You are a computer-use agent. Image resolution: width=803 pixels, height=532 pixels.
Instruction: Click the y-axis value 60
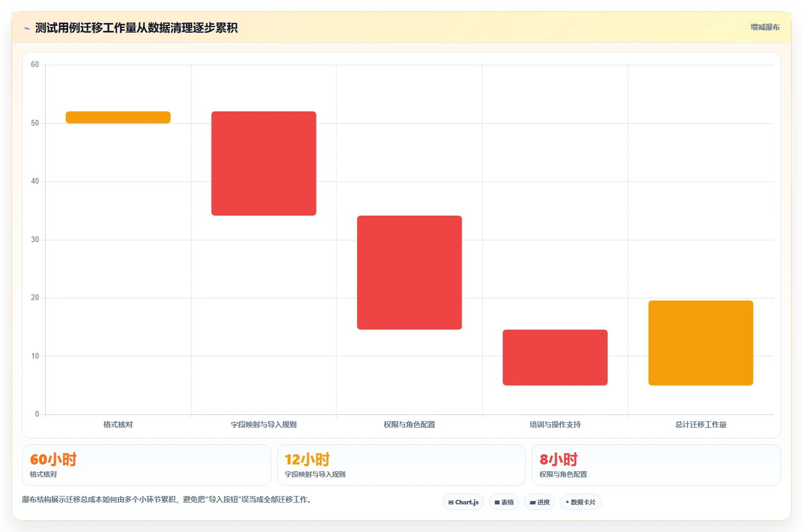tap(35, 65)
